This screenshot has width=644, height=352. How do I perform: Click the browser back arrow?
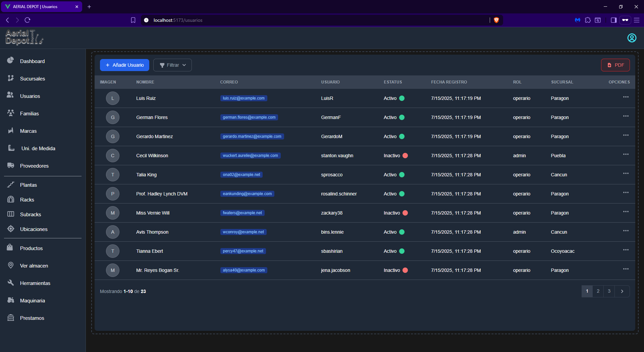pos(7,20)
